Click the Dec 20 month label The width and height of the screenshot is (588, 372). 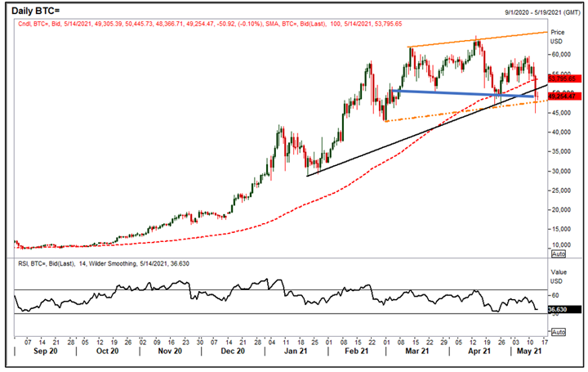[x=233, y=351]
